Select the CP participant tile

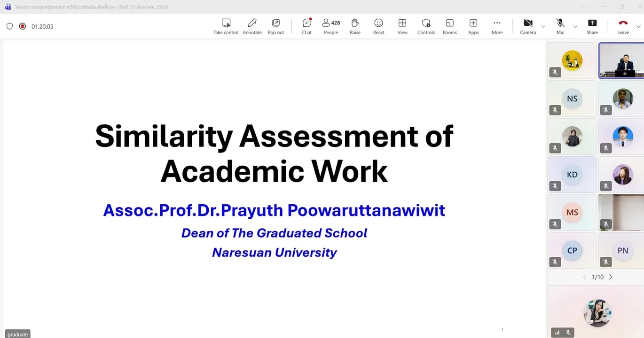pos(572,250)
